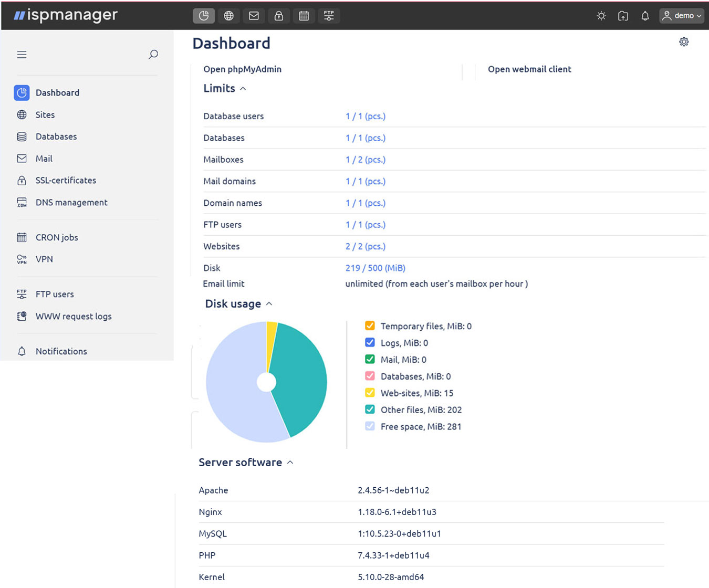Click the upload arrow icon in header
Screen dimensions: 709x588
click(x=623, y=16)
